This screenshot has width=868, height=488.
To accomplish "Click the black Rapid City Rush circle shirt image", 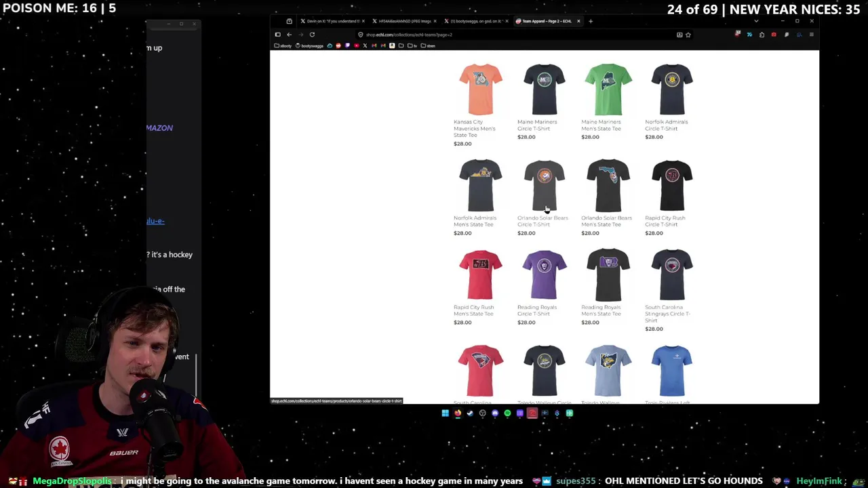I will [672, 185].
